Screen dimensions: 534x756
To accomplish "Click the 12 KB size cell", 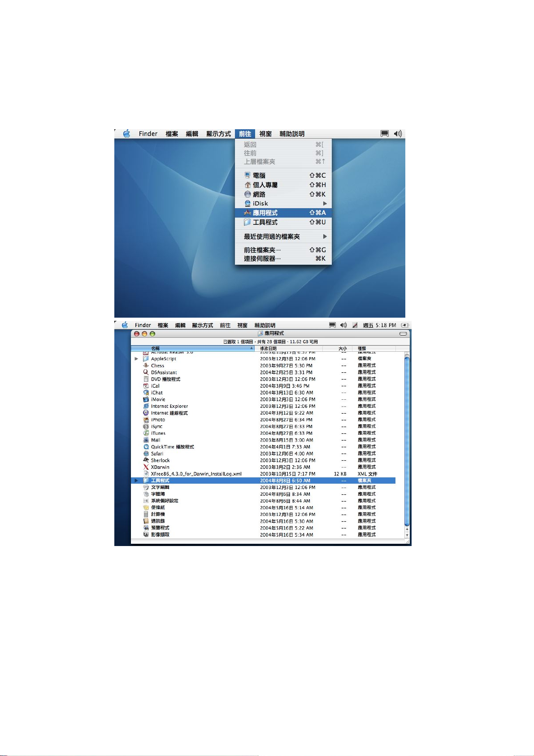I will [x=340, y=474].
